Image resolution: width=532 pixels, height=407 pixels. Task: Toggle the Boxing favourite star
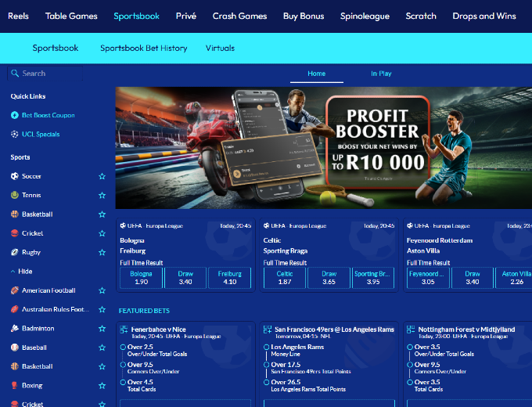(x=102, y=385)
